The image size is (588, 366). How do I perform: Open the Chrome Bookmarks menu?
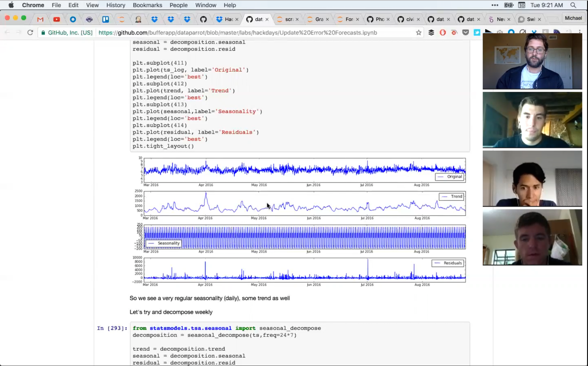click(x=147, y=5)
